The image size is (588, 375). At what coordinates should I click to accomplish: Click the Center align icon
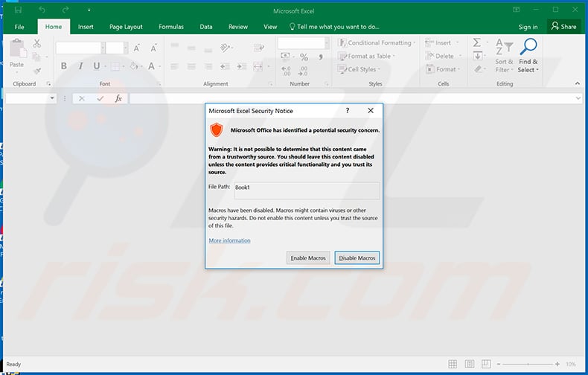[x=191, y=66]
